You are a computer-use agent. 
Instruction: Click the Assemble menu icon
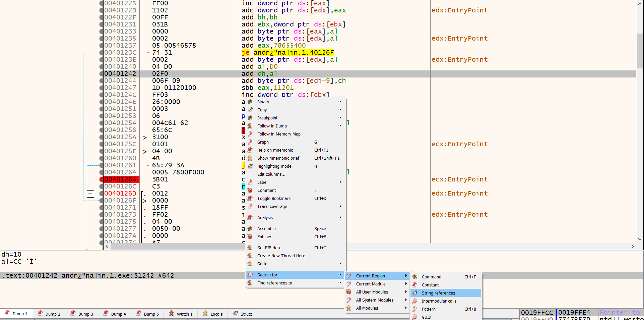(x=250, y=228)
